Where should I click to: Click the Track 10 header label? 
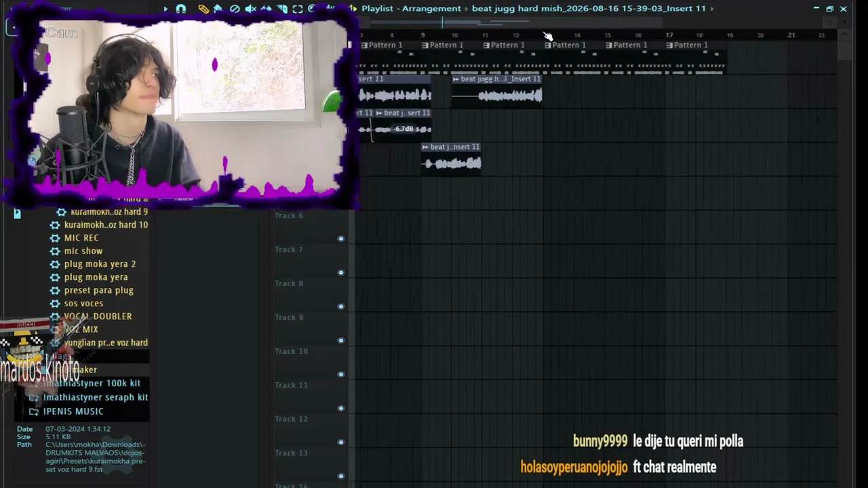292,351
